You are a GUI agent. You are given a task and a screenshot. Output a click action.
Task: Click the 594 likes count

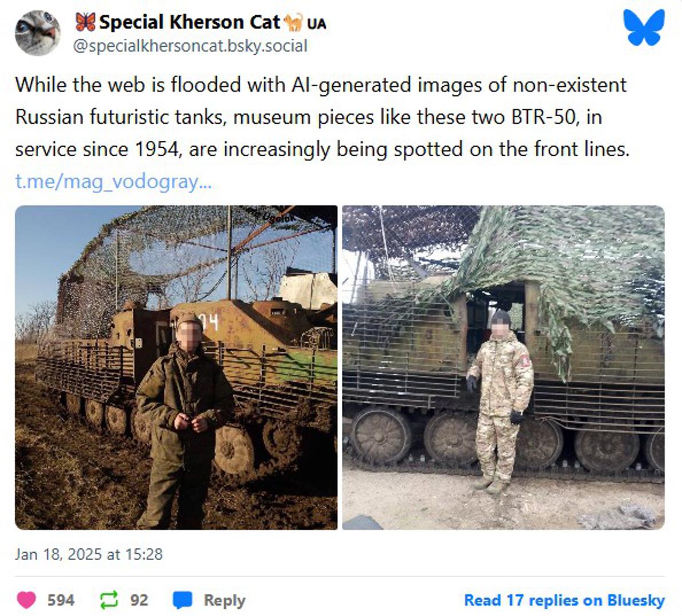(x=60, y=600)
